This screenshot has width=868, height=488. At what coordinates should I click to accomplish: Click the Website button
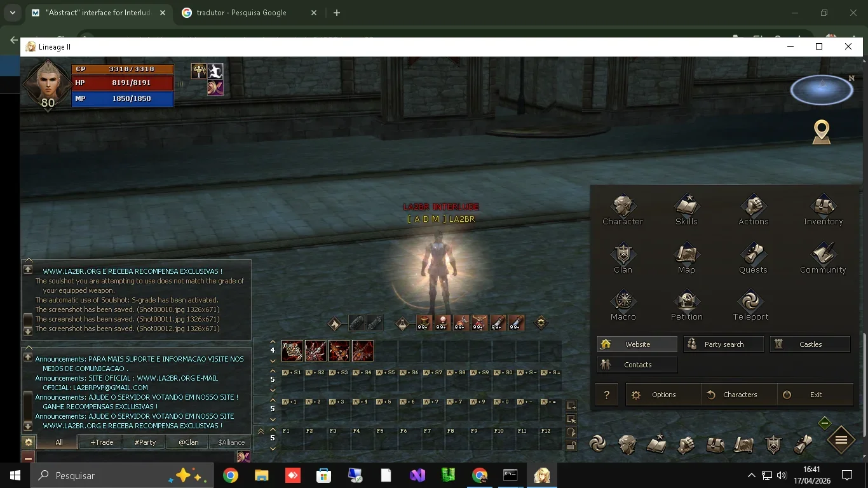coord(637,344)
